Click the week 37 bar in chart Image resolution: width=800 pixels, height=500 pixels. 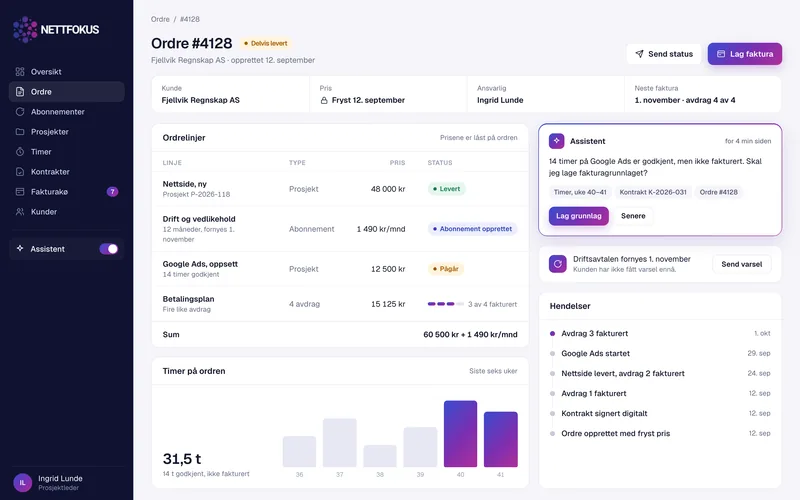[340, 443]
